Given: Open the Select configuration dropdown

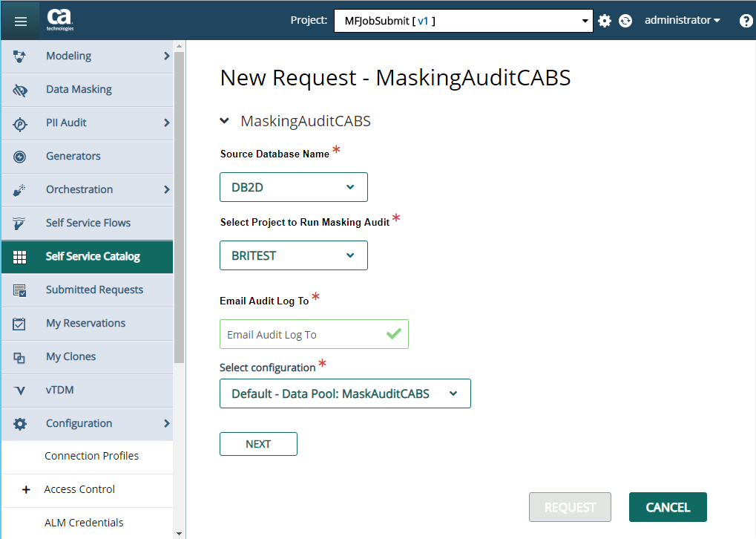Looking at the screenshot, I should [344, 393].
